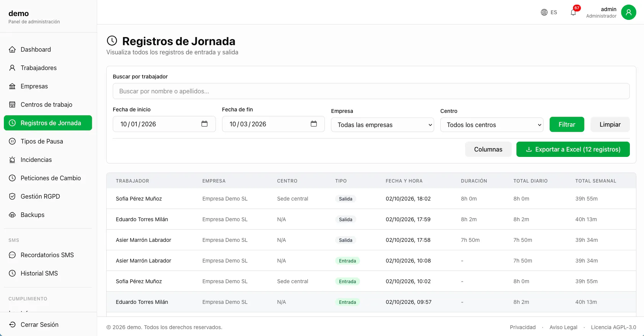This screenshot has height=336, width=644.
Task: Click the Historial SMS clock icon
Action: pyautogui.click(x=12, y=273)
